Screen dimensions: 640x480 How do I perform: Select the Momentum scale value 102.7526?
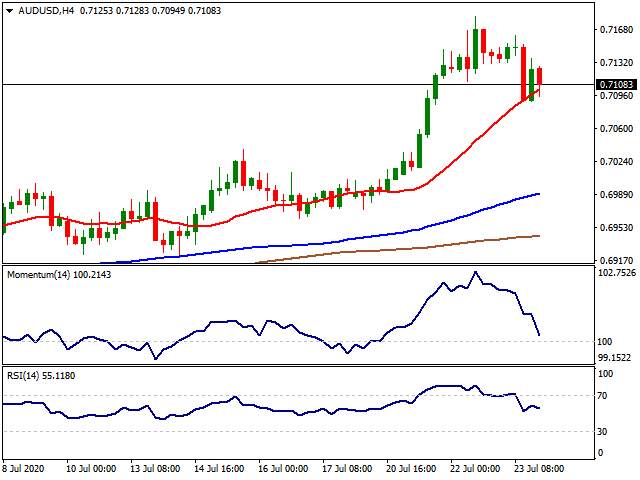click(617, 273)
